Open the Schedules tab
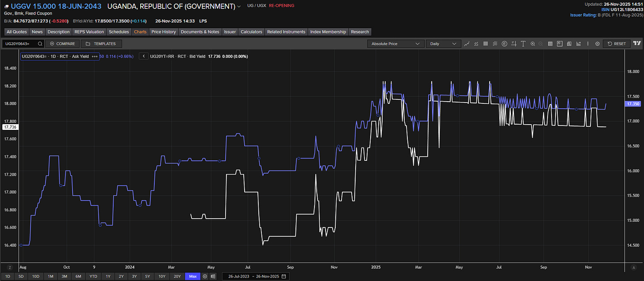 [x=119, y=32]
